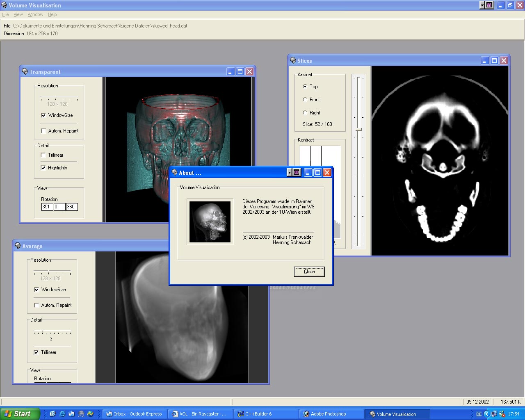
Task: Select the Front view radio button
Action: (305, 100)
